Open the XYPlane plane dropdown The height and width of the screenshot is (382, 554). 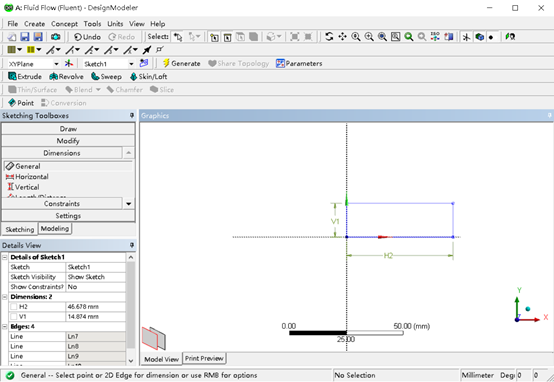click(56, 64)
